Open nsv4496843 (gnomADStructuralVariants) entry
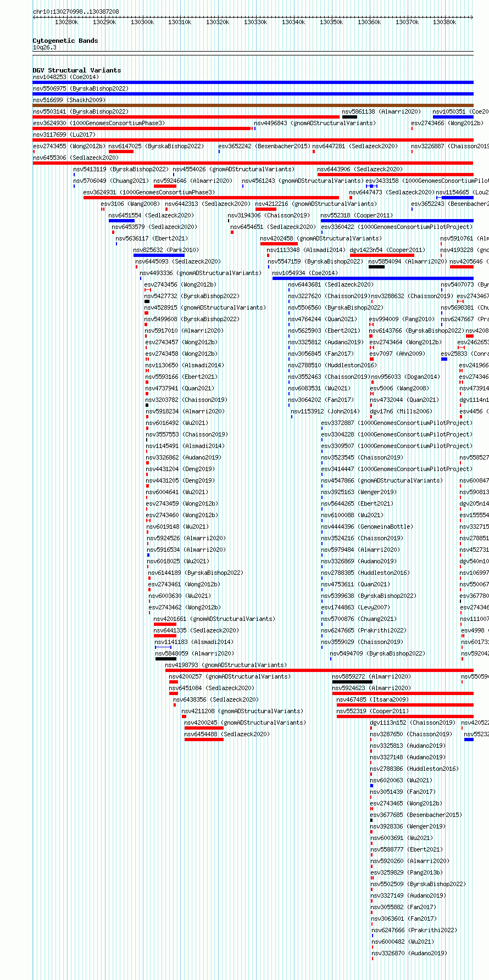 click(315, 123)
